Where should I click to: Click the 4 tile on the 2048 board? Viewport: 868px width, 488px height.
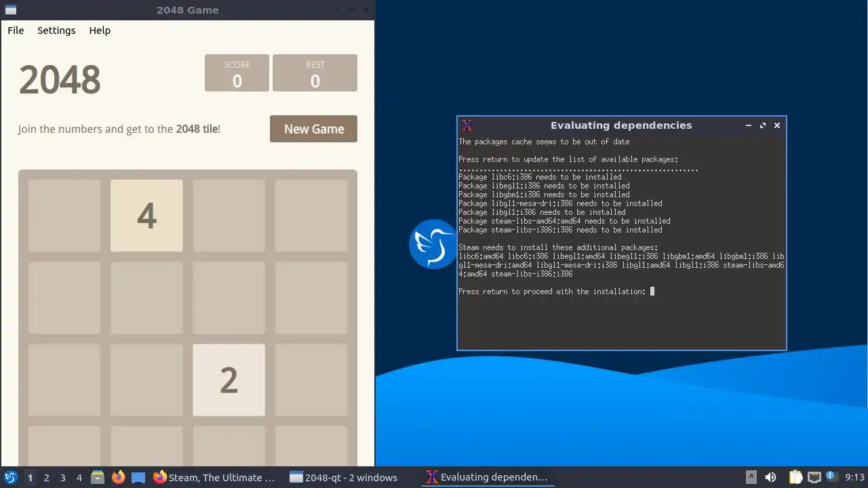[146, 216]
